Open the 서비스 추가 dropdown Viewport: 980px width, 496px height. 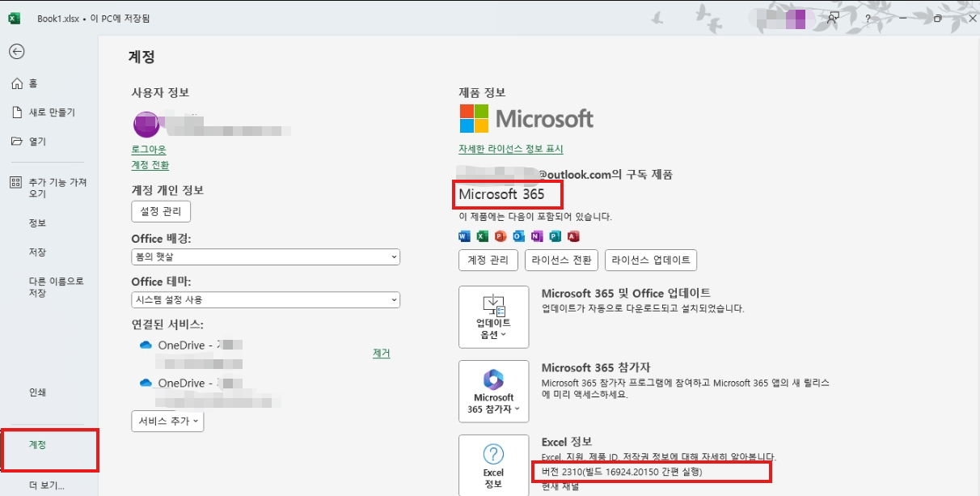(167, 421)
